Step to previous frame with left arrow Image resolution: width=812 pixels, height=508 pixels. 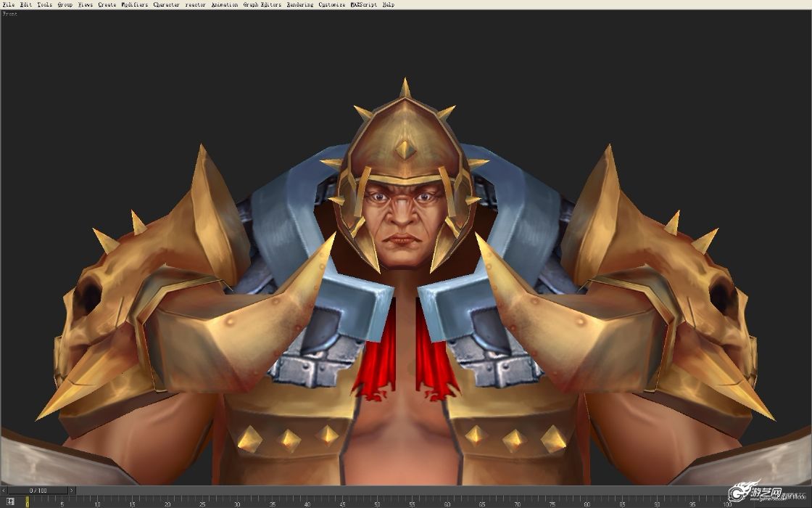tap(4, 491)
